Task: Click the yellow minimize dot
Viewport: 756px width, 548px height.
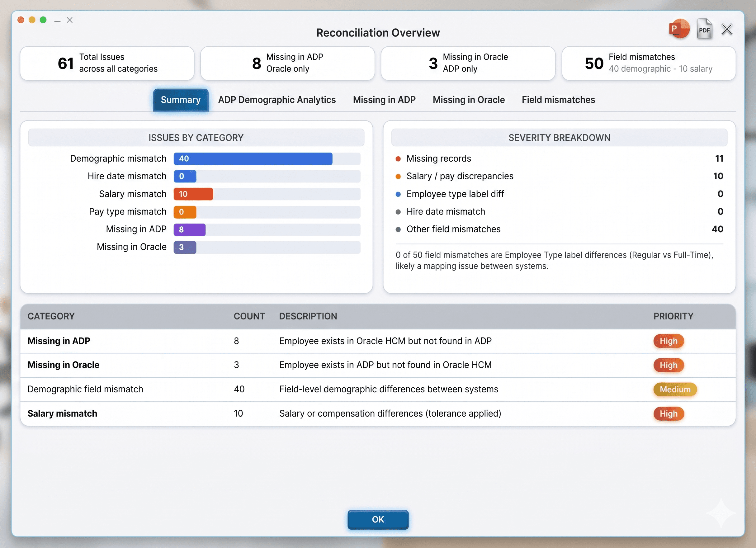Action: click(32, 20)
